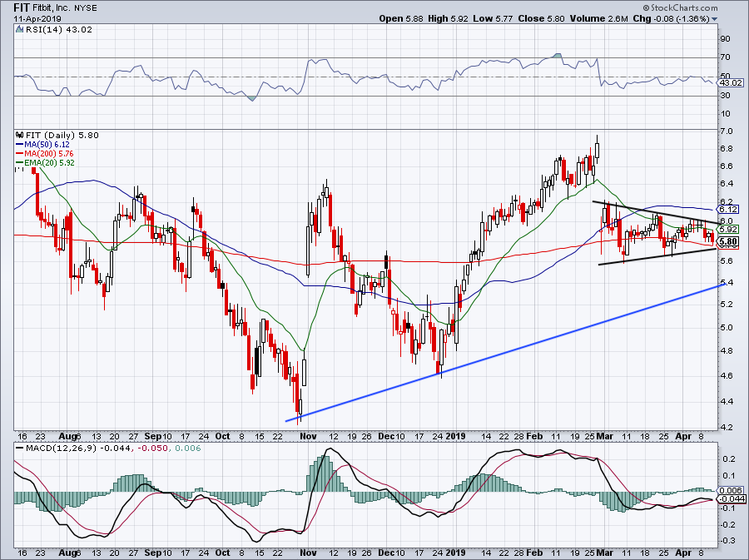The height and width of the screenshot is (560, 749).
Task: Click the green 0.006 MACD histogram value in legend
Action: click(188, 448)
